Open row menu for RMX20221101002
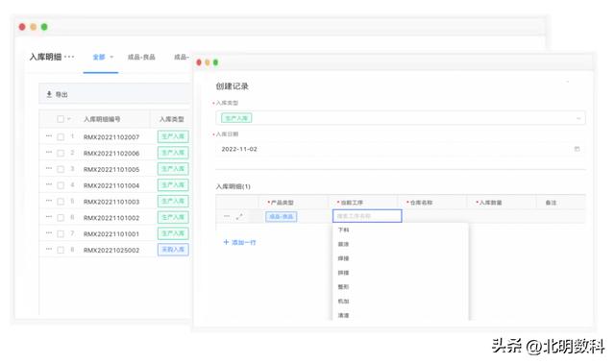The height and width of the screenshot is (364, 615). (49, 217)
